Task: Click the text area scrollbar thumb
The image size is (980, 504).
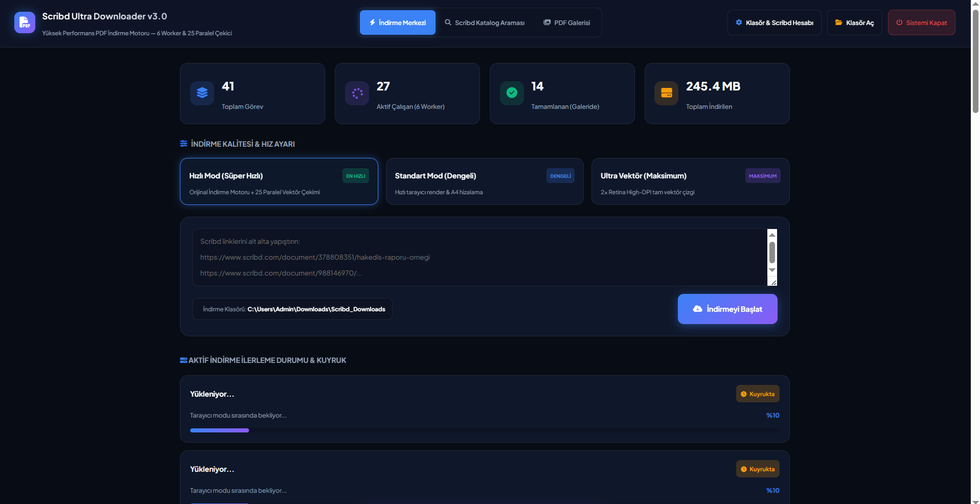Action: tap(772, 253)
